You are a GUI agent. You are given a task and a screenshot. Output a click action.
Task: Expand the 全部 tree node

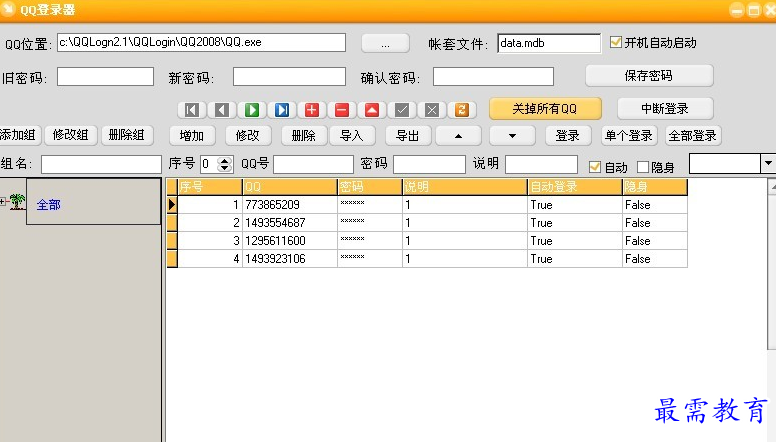(2, 201)
